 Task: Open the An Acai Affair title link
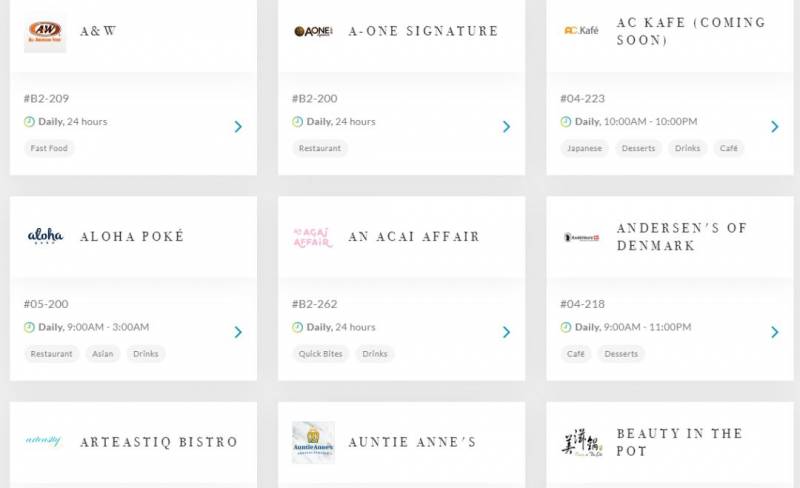414,237
